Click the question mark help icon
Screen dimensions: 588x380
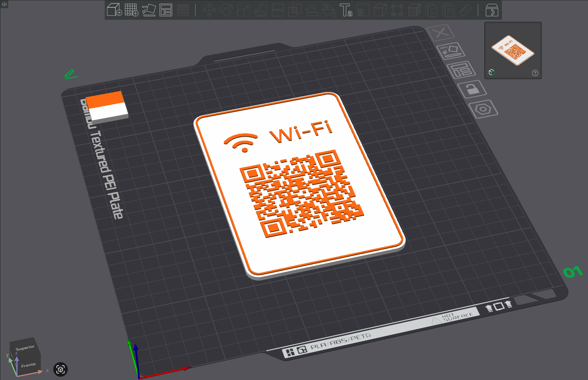(x=535, y=73)
